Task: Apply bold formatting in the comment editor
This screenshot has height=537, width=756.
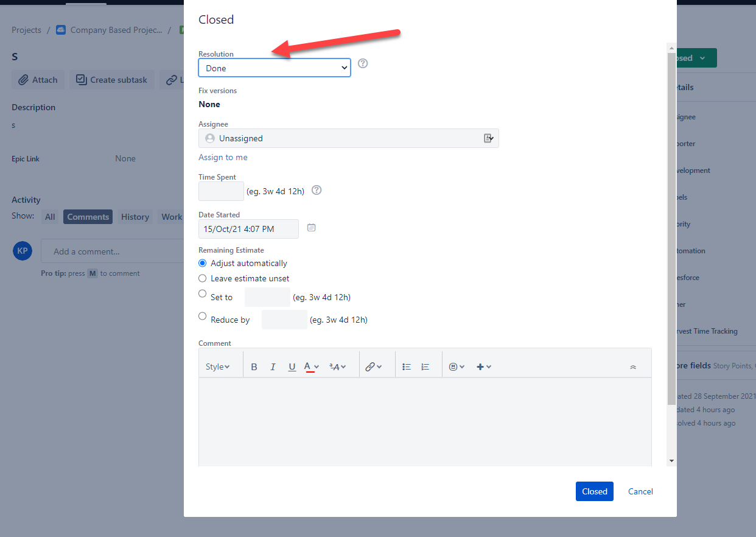Action: (x=254, y=366)
